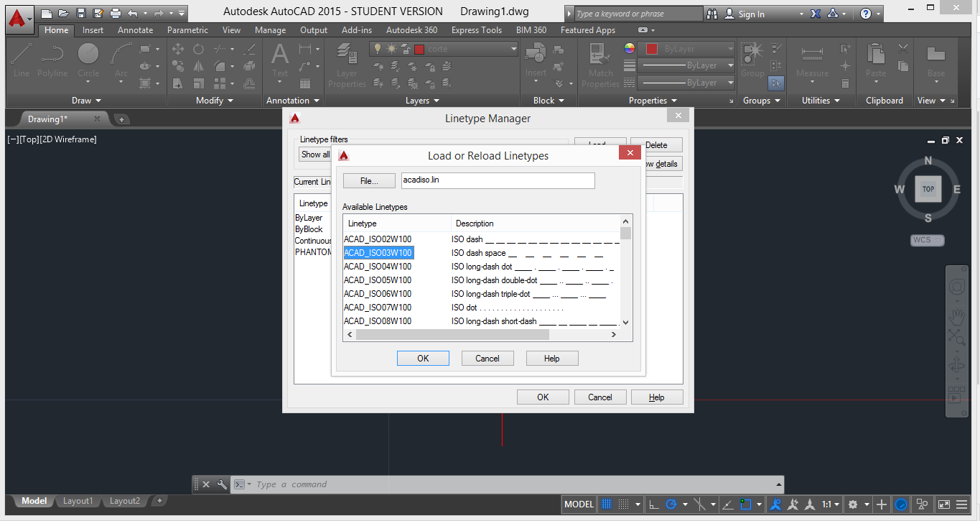Click the New drawing icon in Quick Access
This screenshot has height=521, width=980.
[x=47, y=13]
